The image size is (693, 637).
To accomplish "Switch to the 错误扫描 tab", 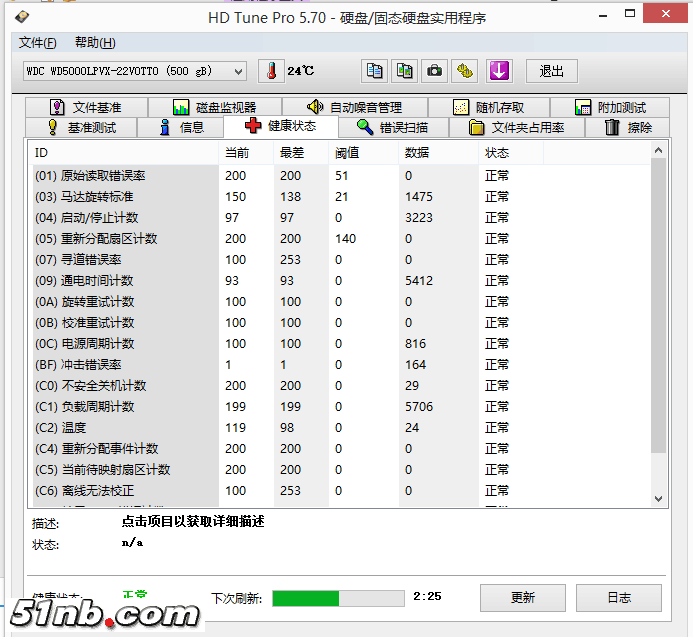I will click(392, 127).
